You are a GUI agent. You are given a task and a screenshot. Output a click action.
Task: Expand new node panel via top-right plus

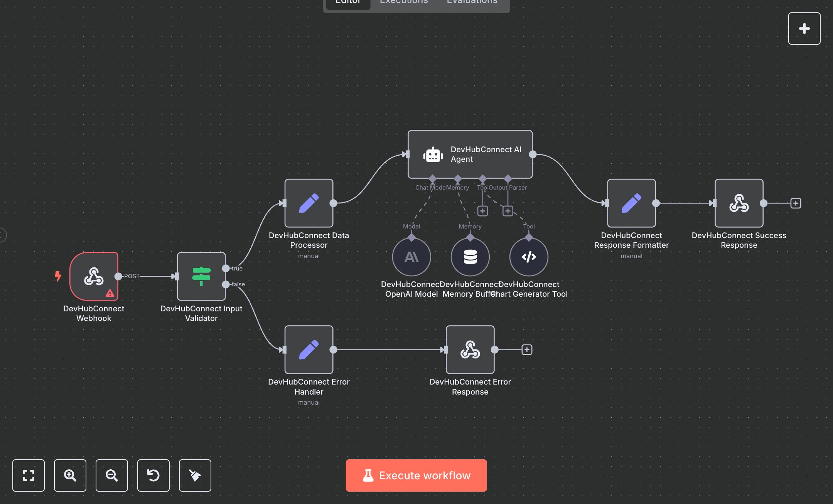coord(804,28)
